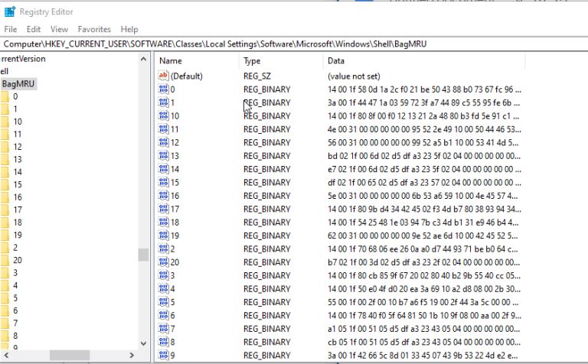Select subkey 12 in the tree
The height and width of the screenshot is (364, 588).
(18, 147)
